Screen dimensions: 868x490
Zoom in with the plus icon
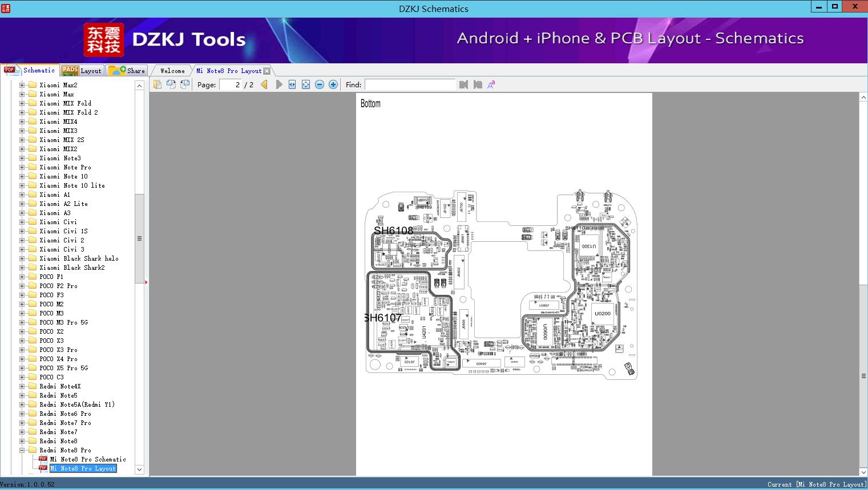[333, 84]
